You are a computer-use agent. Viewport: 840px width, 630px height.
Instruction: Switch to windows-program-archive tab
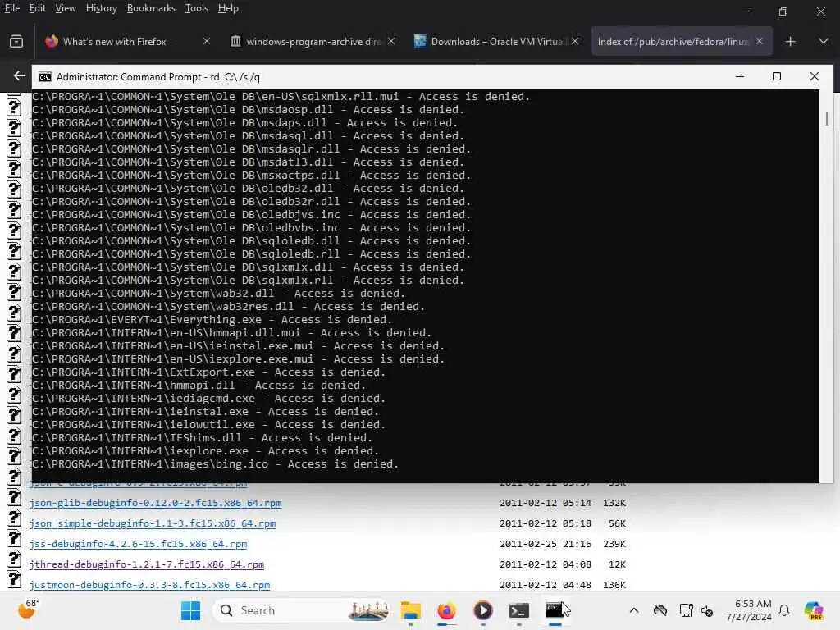point(313,41)
